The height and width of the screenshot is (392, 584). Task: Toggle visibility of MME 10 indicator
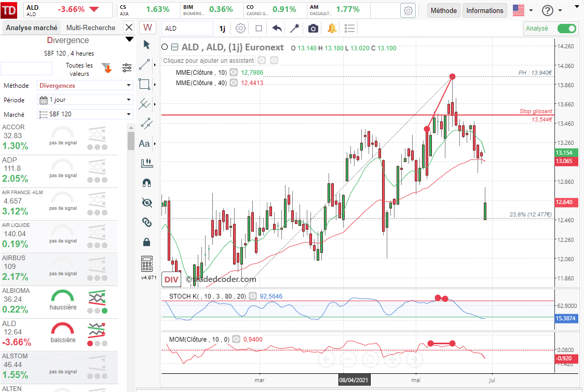[234, 72]
